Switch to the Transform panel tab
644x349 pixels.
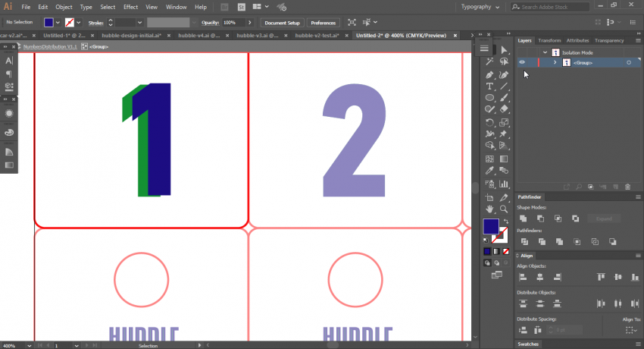coord(549,41)
